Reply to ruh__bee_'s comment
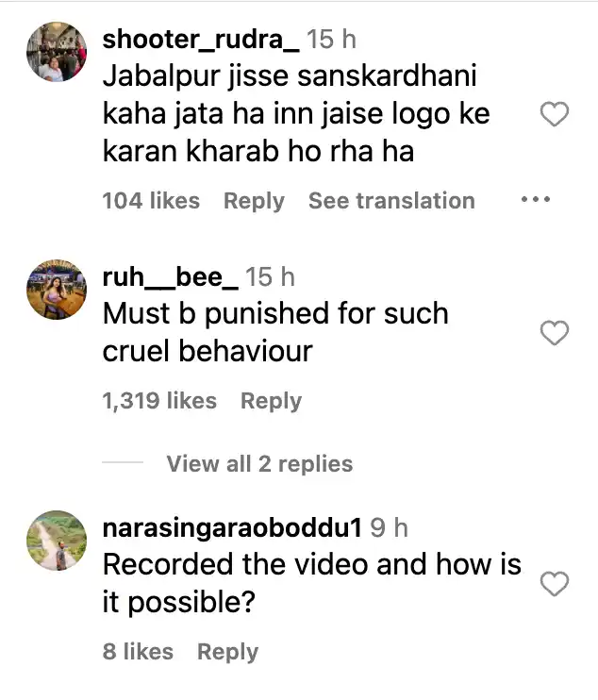This screenshot has width=598, height=700. (x=271, y=401)
